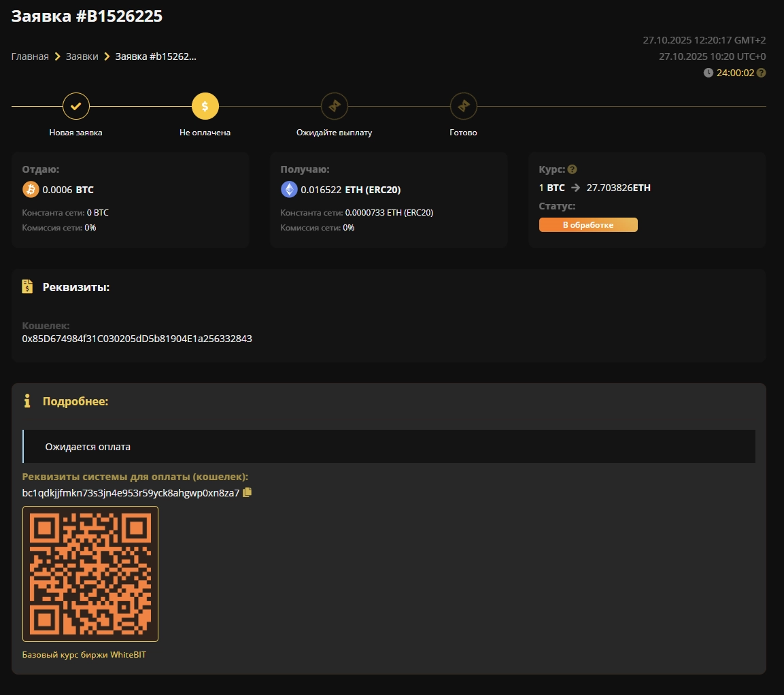
Task: Click the Ожидается оплата notice bar
Action: (389, 447)
